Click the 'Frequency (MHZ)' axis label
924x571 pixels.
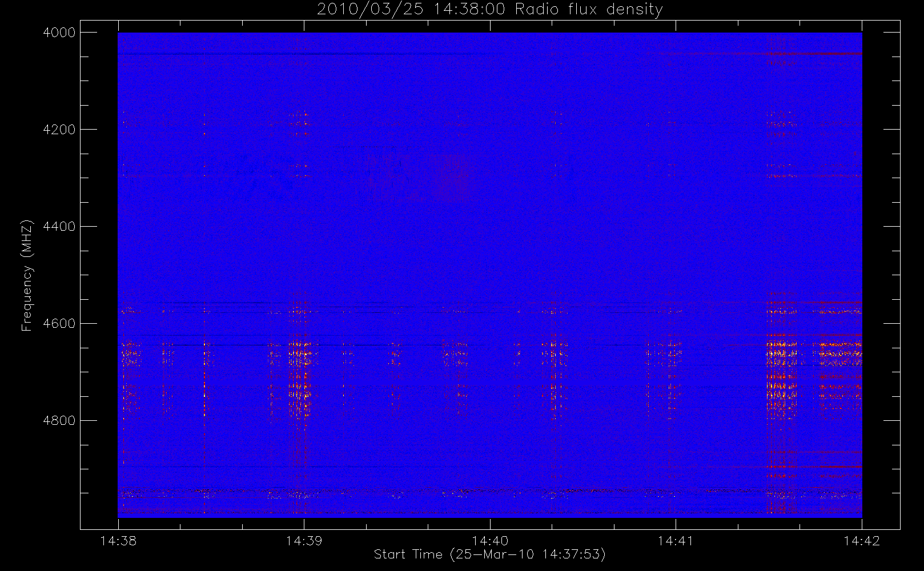(x=26, y=275)
